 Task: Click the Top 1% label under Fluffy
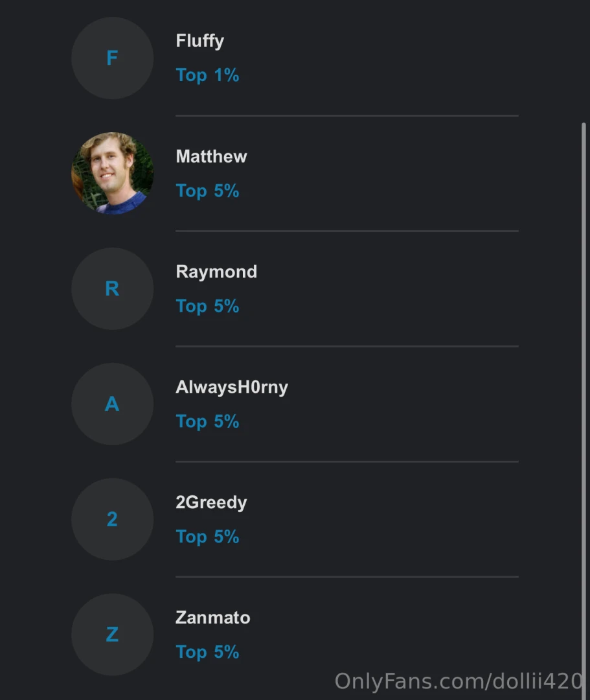coord(207,75)
